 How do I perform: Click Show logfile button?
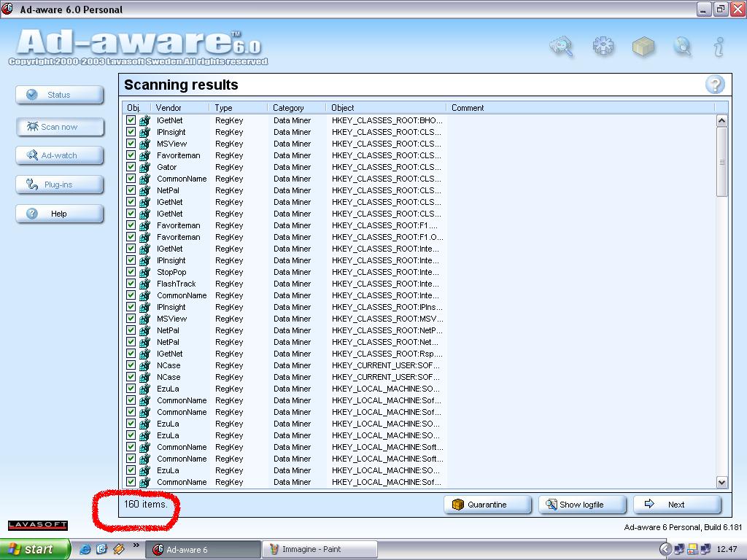point(582,505)
